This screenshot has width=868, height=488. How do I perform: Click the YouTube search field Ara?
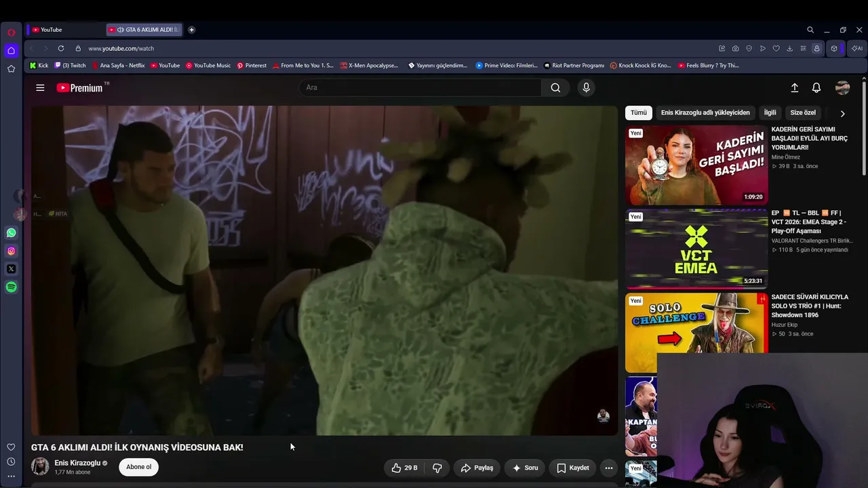pyautogui.click(x=420, y=87)
